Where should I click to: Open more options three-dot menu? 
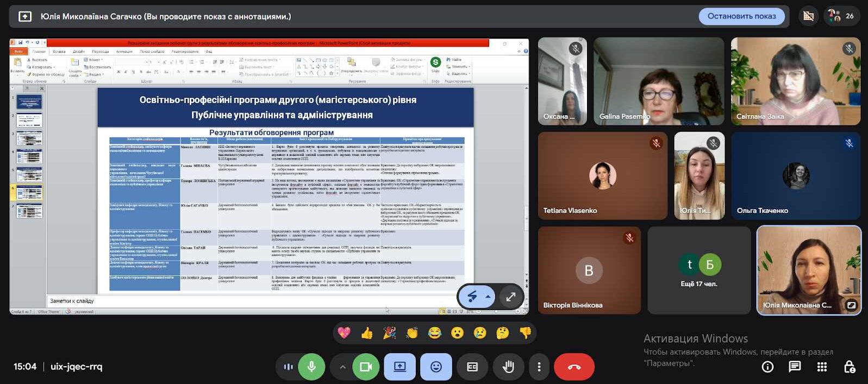click(x=539, y=367)
